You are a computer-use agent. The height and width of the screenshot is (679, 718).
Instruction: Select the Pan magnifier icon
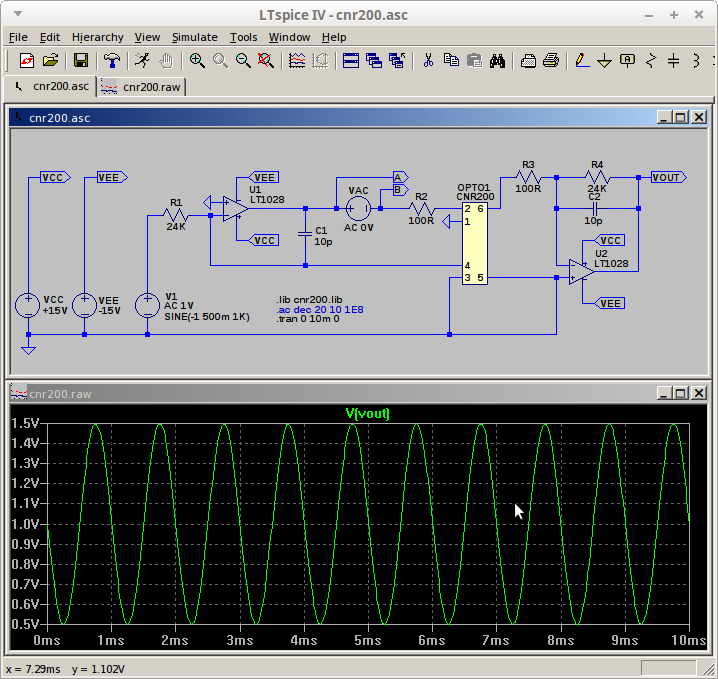coord(220,60)
